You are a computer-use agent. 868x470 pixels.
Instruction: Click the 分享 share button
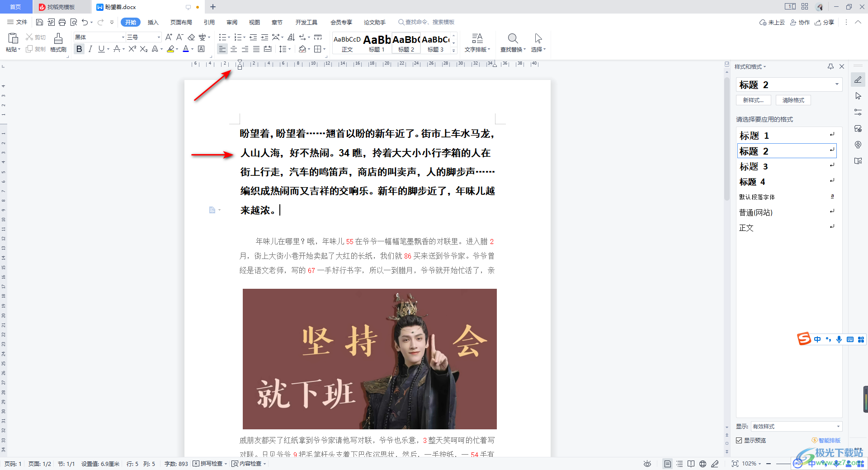point(825,22)
